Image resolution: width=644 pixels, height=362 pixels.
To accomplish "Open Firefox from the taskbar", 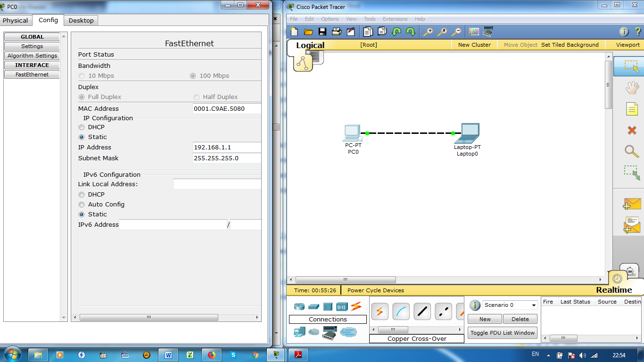I will 211,355.
